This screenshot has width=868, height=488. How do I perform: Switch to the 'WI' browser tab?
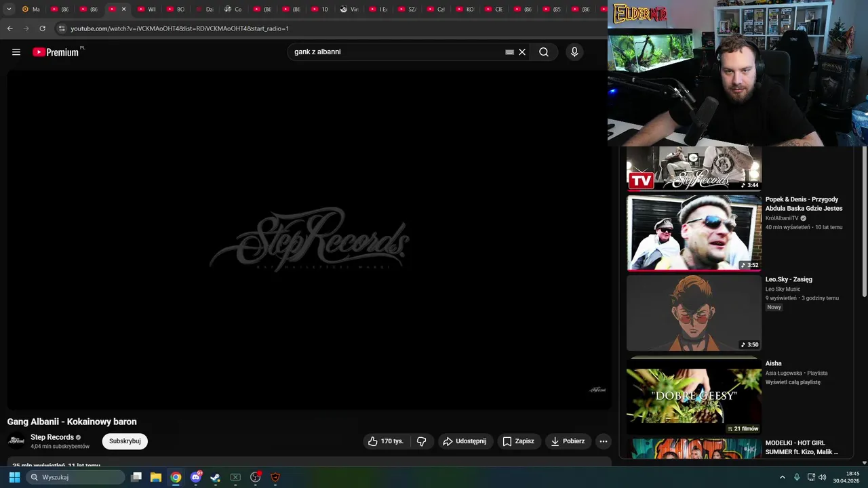(147, 9)
